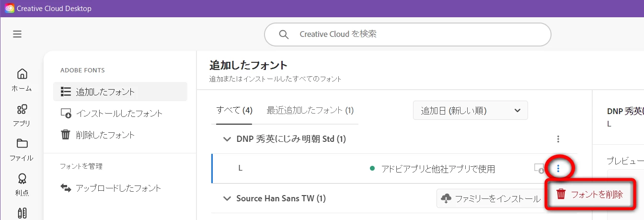644x220 pixels.
Task: Click フォントを管理 section label
Action: tap(81, 166)
